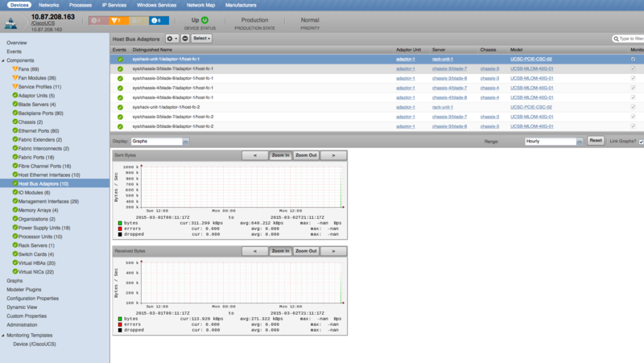This screenshot has width=644, height=363.
Task: Collapse the Monitoring Templates tree section
Action: [3, 336]
